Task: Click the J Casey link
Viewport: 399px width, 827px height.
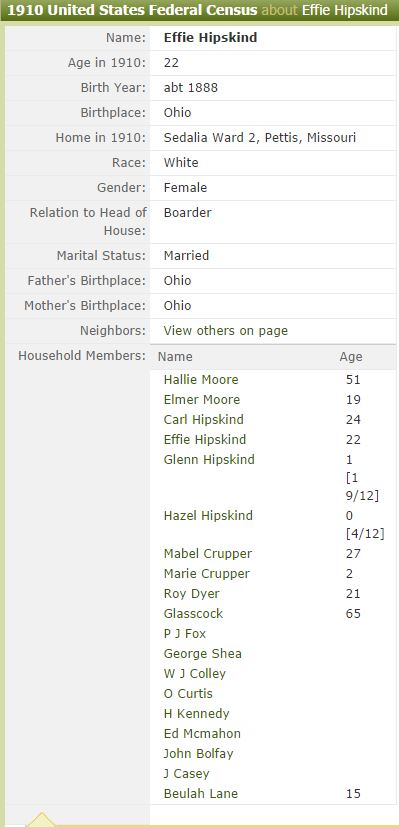Action: pos(187,774)
